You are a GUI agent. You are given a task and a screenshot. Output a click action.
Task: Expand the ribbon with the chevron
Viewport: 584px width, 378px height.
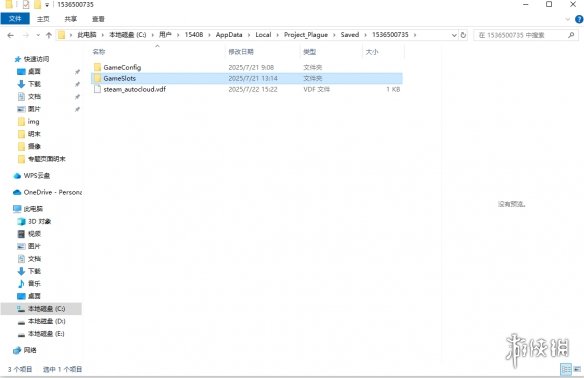(x=568, y=19)
